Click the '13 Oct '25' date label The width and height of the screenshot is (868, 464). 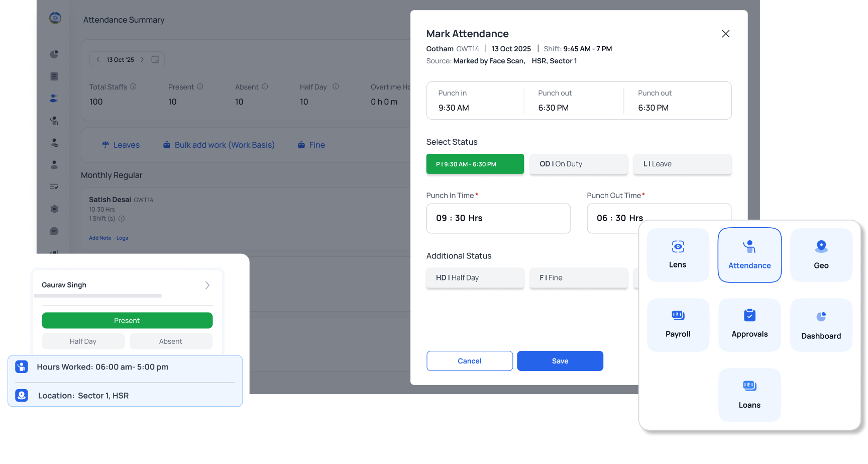tap(120, 59)
